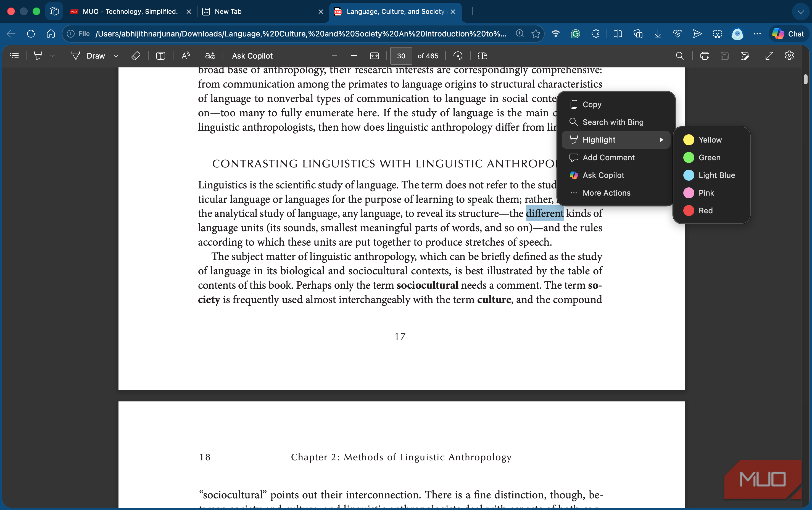Viewport: 812px width, 510px height.
Task: Zoom in with the plus button
Action: click(x=354, y=56)
